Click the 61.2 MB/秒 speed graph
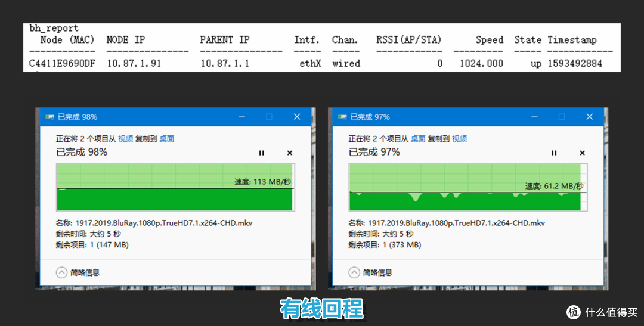The image size is (644, 326). [468, 187]
